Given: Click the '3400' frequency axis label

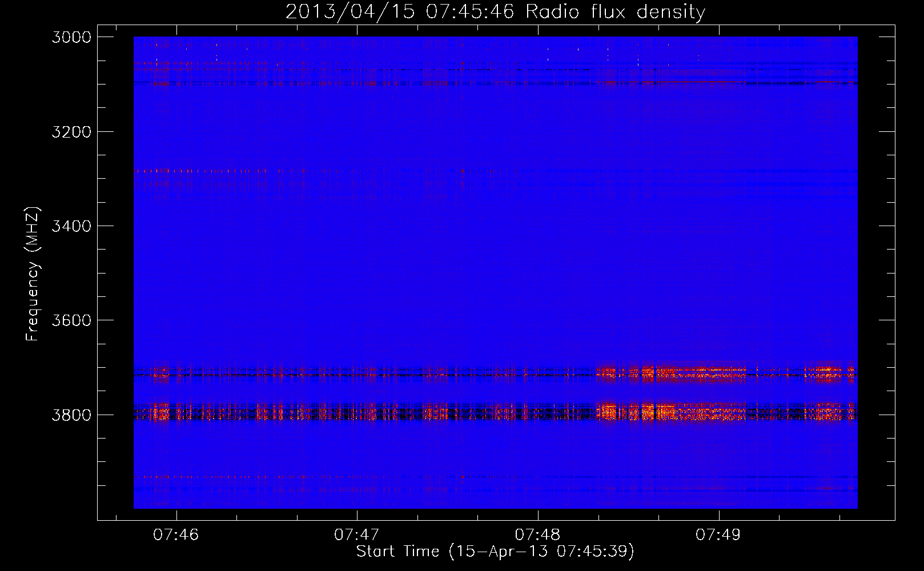Looking at the screenshot, I should 71,226.
